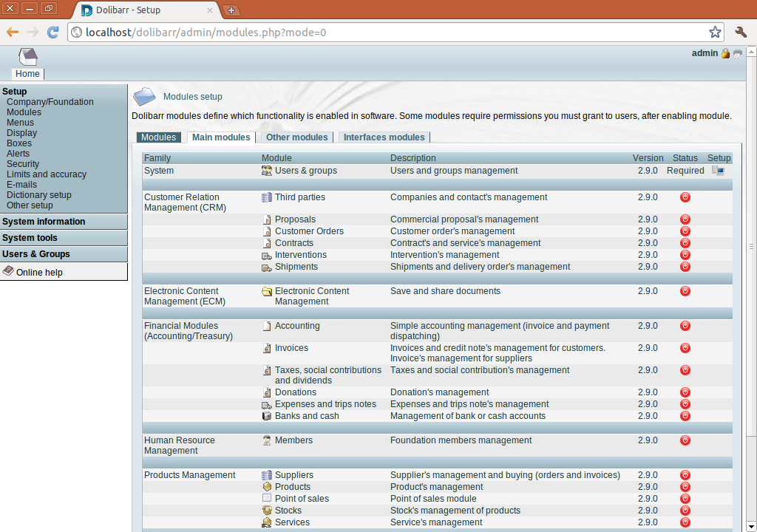Screen dimensions: 757x532
Task: Enable the Third parties module toggle
Action: [685, 197]
